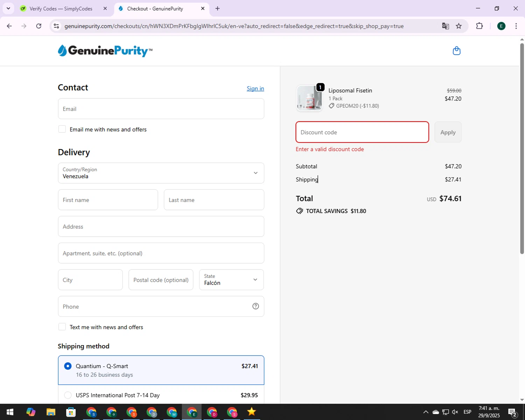
Task: Enable Email me with news and offers
Action: pyautogui.click(x=62, y=129)
